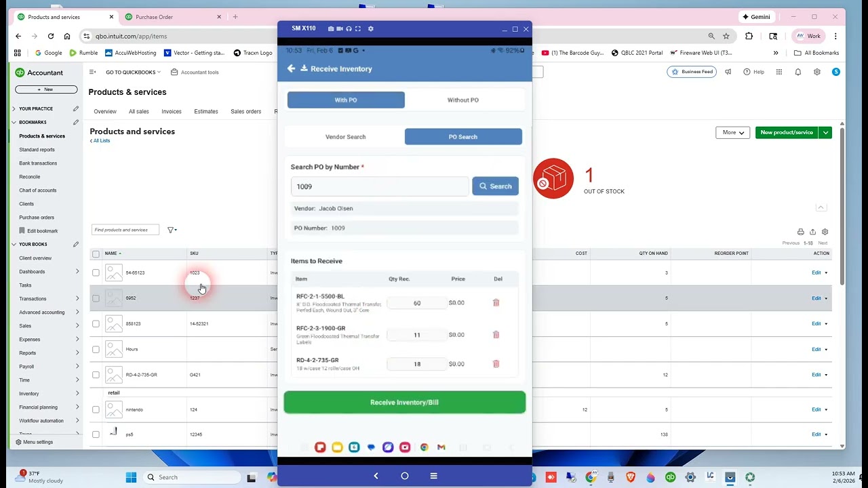Check the box for product 6952

coord(96,298)
